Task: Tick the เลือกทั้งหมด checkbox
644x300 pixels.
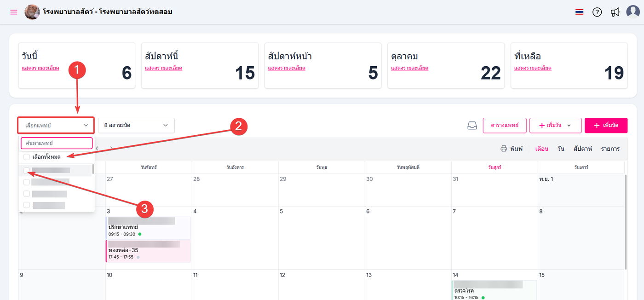Action: pos(27,157)
